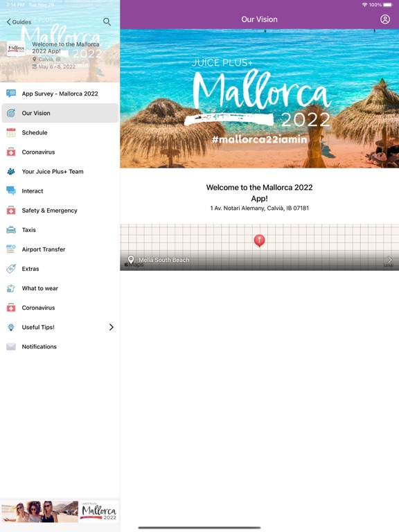
Task: Open Your Juice Plus+ Team
Action: click(x=60, y=171)
